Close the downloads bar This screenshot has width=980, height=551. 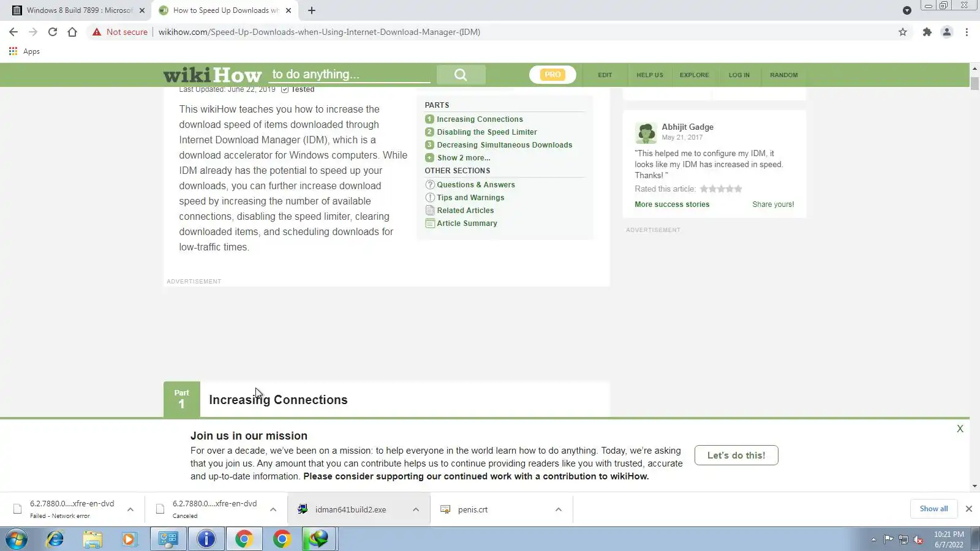pyautogui.click(x=969, y=509)
